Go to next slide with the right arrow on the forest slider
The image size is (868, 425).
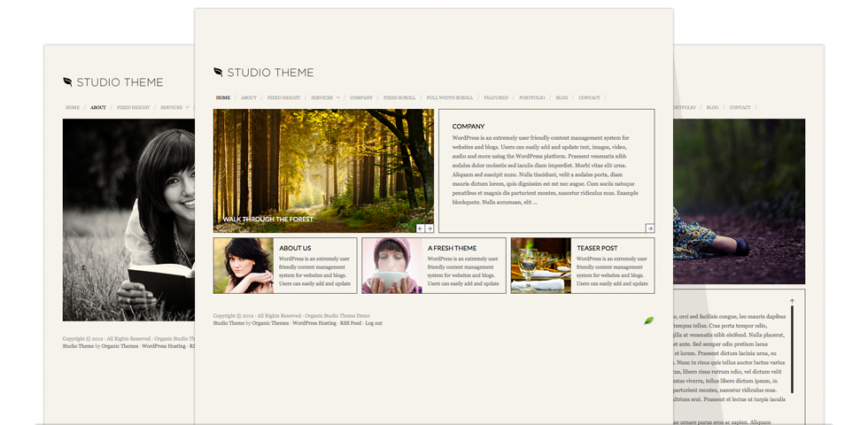(x=429, y=228)
